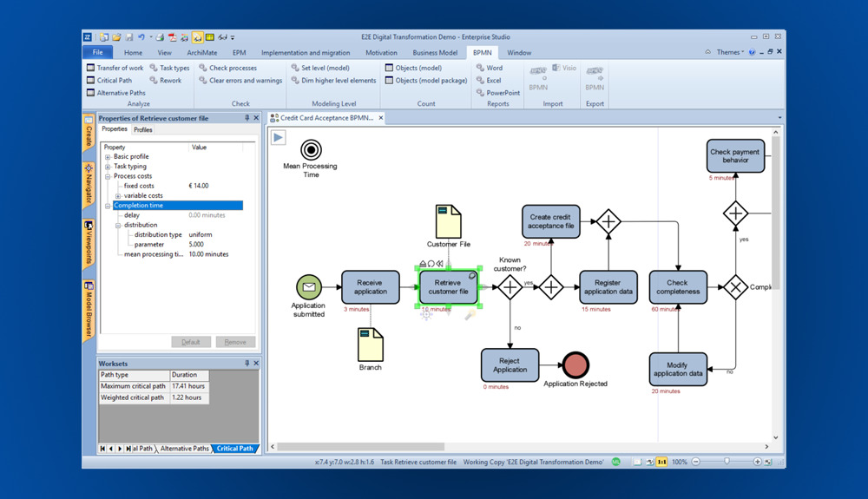Open Help with question mark icon
868x499 pixels.
(x=752, y=52)
